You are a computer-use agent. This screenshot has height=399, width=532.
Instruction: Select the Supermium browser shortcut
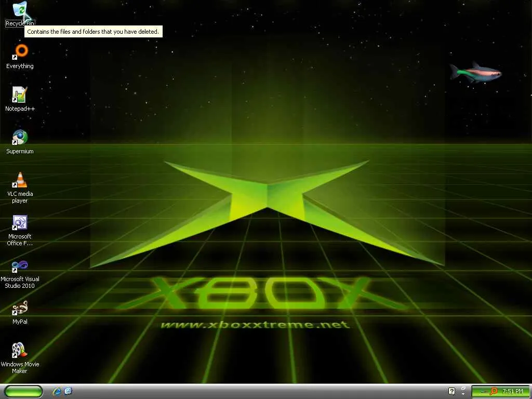20,142
